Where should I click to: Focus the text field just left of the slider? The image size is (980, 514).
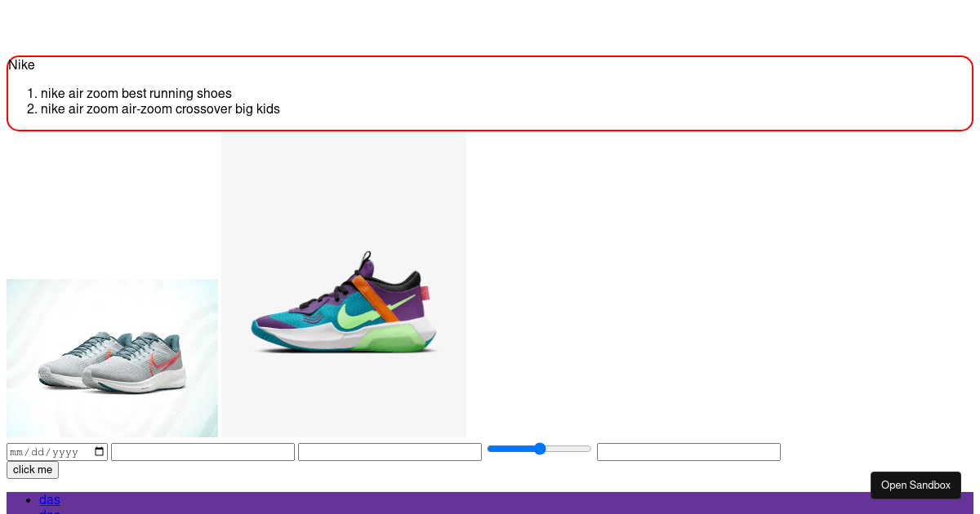[390, 452]
